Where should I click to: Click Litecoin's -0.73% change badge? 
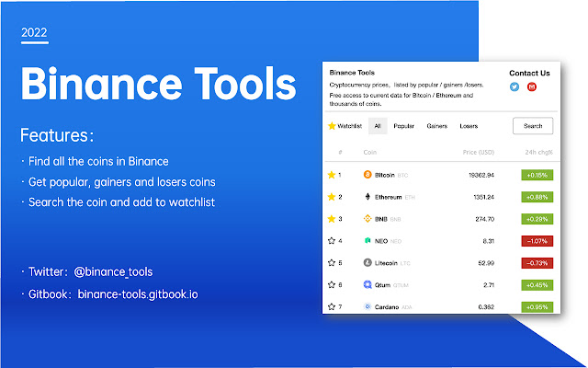pos(537,263)
